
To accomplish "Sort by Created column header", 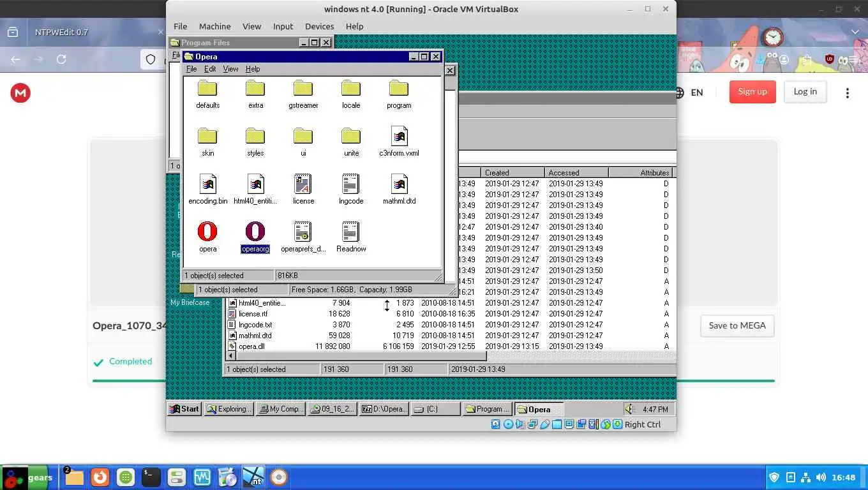I will [x=513, y=173].
